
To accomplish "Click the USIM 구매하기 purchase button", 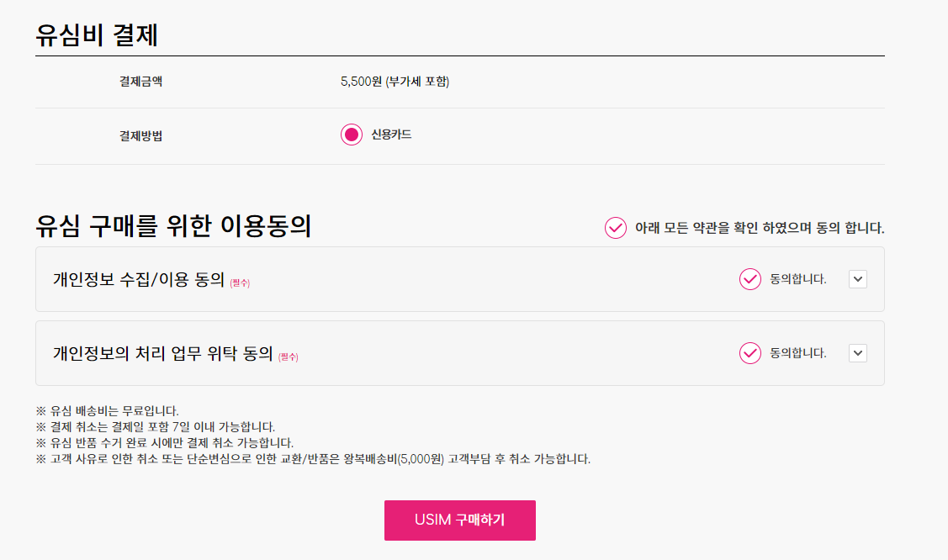I will pyautogui.click(x=459, y=520).
